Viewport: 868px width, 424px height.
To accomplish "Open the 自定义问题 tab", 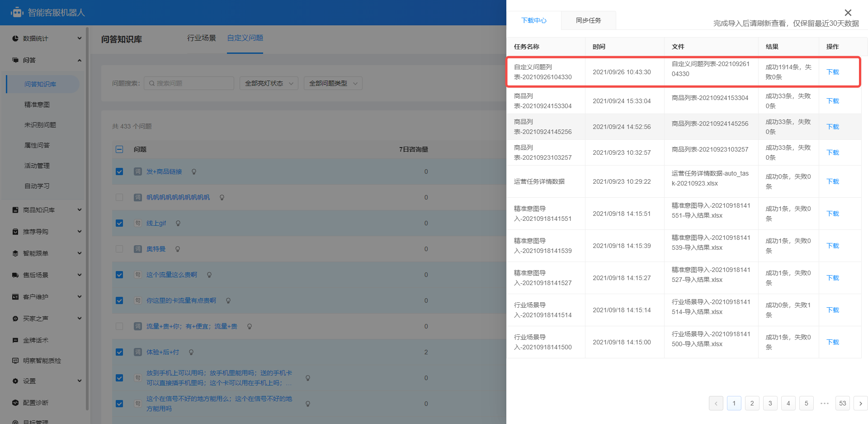I will 245,38.
